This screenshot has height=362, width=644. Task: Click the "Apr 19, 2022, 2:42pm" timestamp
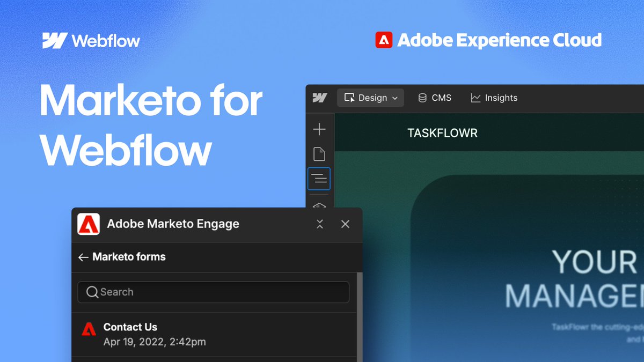[155, 342]
